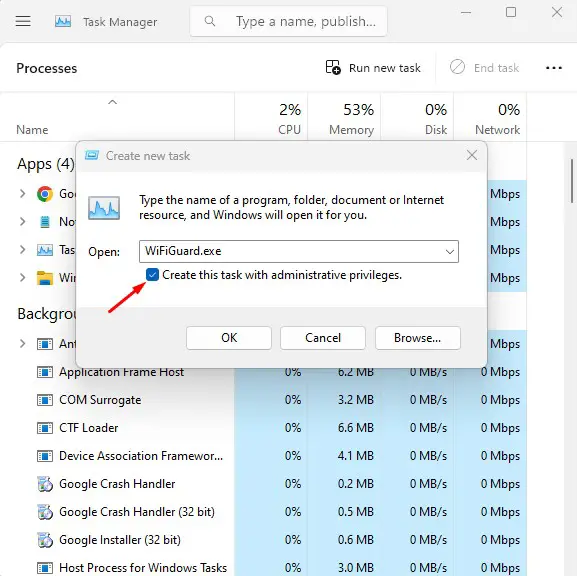
Task: Click the Host Process for Windows Tasks icon
Action: 45,568
